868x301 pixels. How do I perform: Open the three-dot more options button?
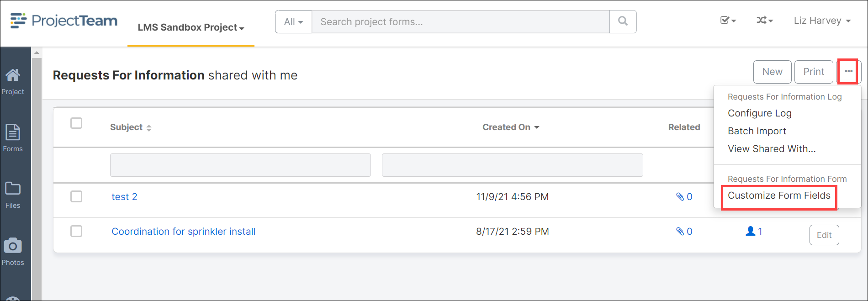[848, 72]
